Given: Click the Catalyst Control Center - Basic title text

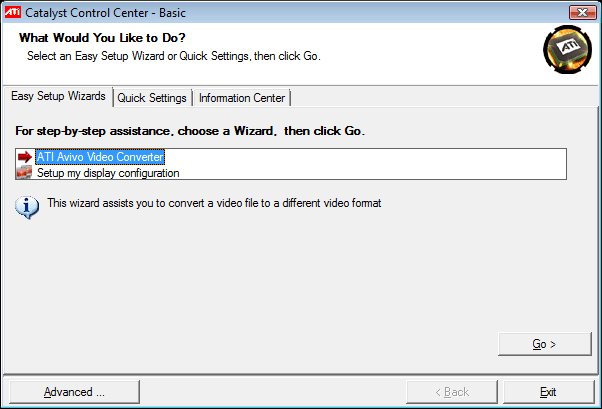Looking at the screenshot, I should click(105, 13).
